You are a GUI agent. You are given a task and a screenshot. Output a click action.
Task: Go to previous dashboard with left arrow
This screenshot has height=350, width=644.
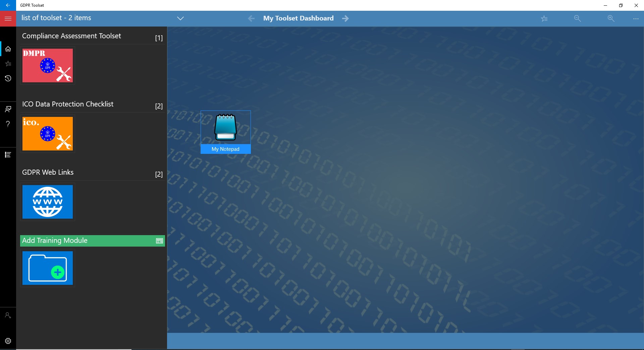251,18
